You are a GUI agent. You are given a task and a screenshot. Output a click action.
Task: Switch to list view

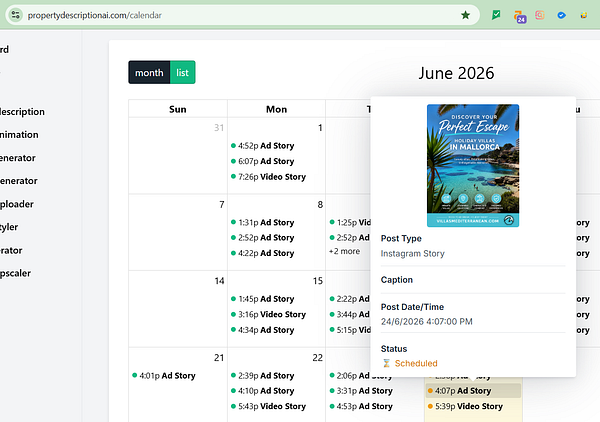(183, 72)
